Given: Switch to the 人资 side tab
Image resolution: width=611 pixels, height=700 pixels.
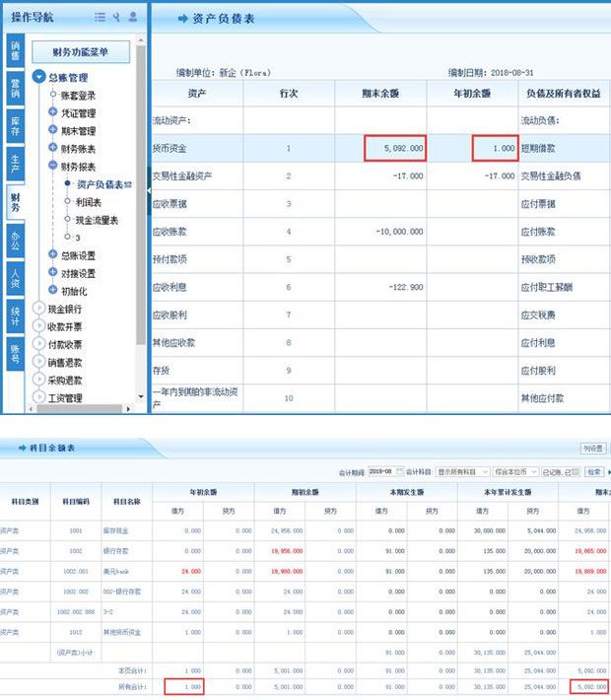Looking at the screenshot, I should click(x=15, y=279).
